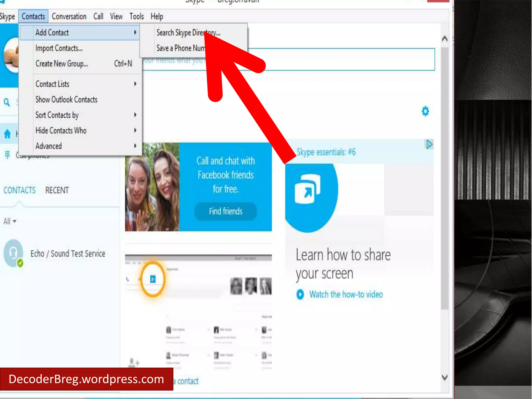Click Watch the how-to video link

(x=346, y=295)
